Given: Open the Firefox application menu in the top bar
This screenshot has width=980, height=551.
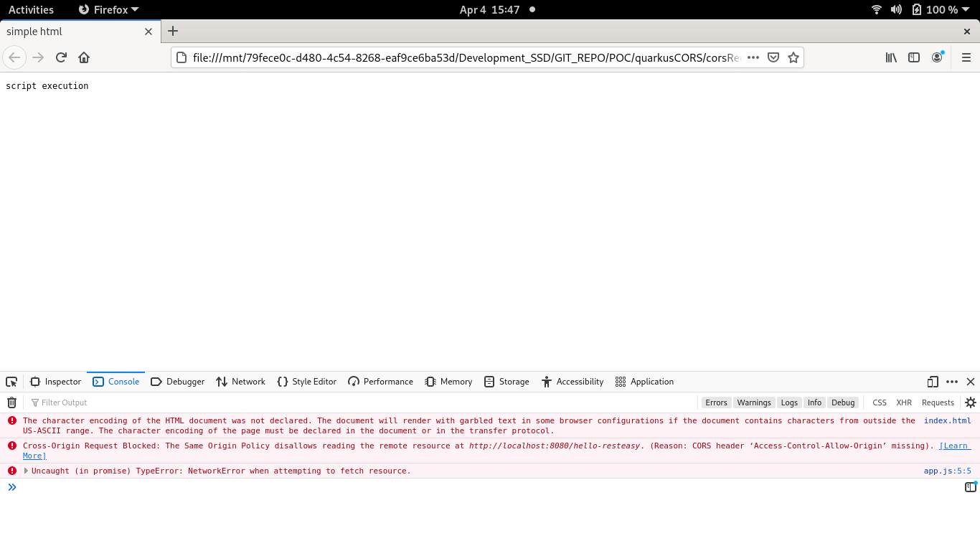Looking at the screenshot, I should [x=108, y=10].
